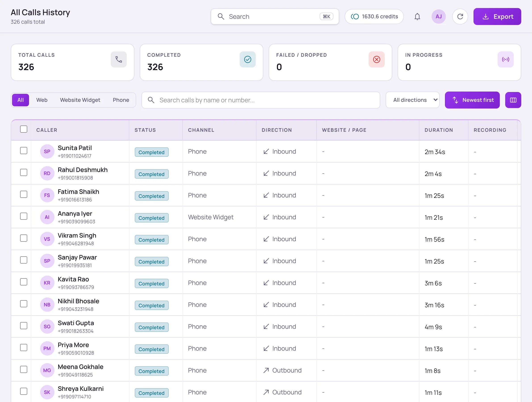Click the ⌘K shortcut badge in Search
The width and height of the screenshot is (532, 402).
click(x=326, y=17)
